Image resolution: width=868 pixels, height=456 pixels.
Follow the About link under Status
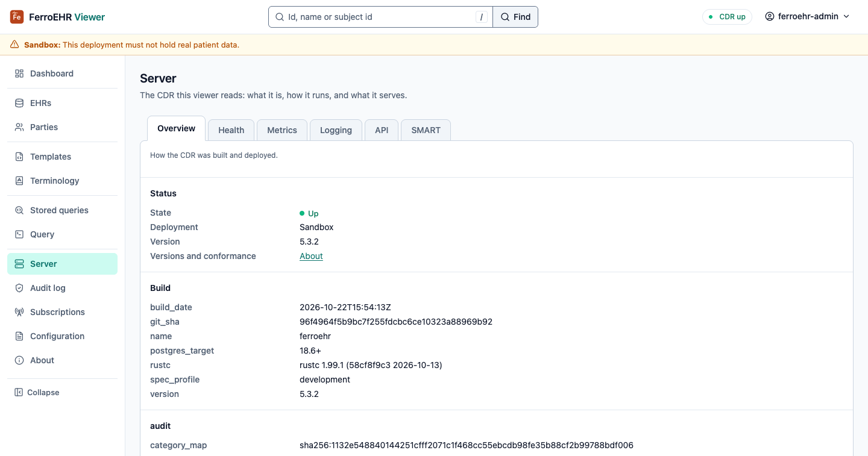[x=311, y=256]
